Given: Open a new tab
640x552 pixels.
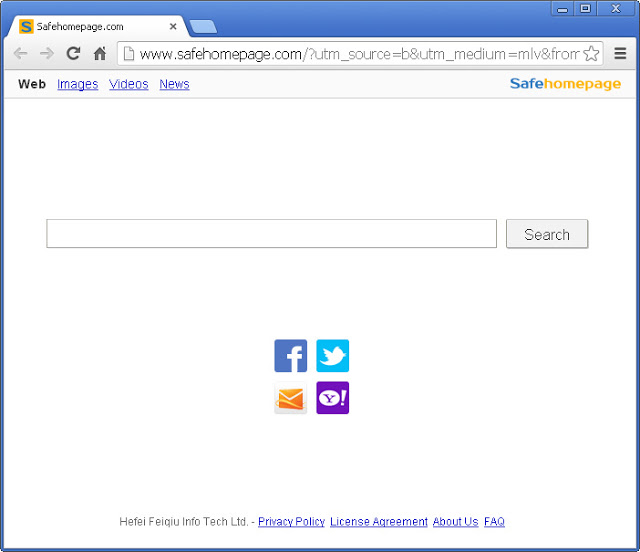Looking at the screenshot, I should (x=203, y=27).
